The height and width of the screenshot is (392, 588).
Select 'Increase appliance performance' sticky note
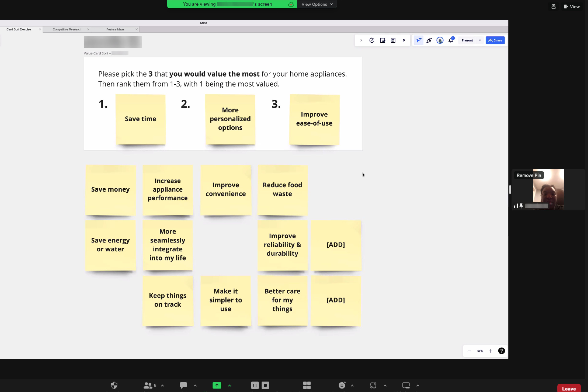[168, 190]
